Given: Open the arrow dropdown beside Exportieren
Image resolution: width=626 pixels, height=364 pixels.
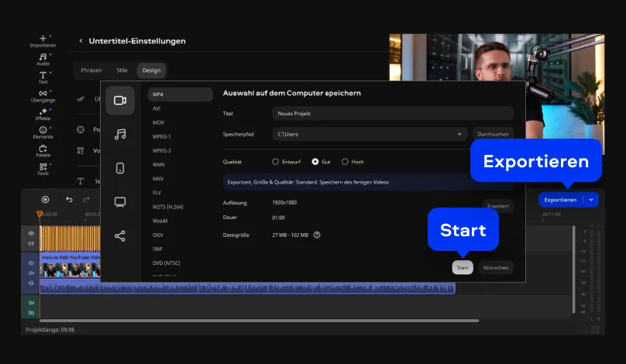Looking at the screenshot, I should coord(591,200).
